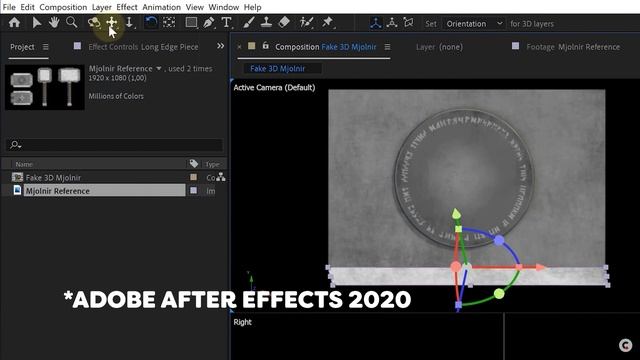This screenshot has width=640, height=360.
Task: Click label color swatch for Mjolnir Reference
Action: [193, 190]
